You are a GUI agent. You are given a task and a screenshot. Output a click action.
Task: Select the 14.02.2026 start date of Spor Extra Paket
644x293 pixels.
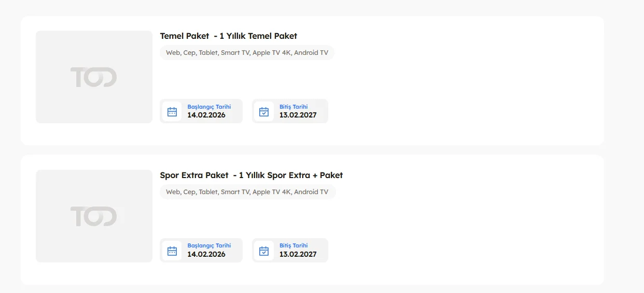pos(206,254)
